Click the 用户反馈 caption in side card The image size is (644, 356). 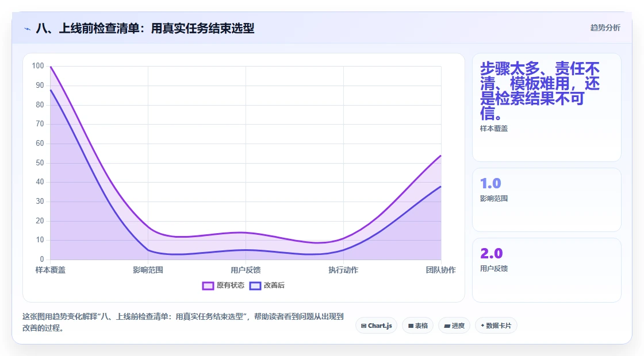coord(494,269)
